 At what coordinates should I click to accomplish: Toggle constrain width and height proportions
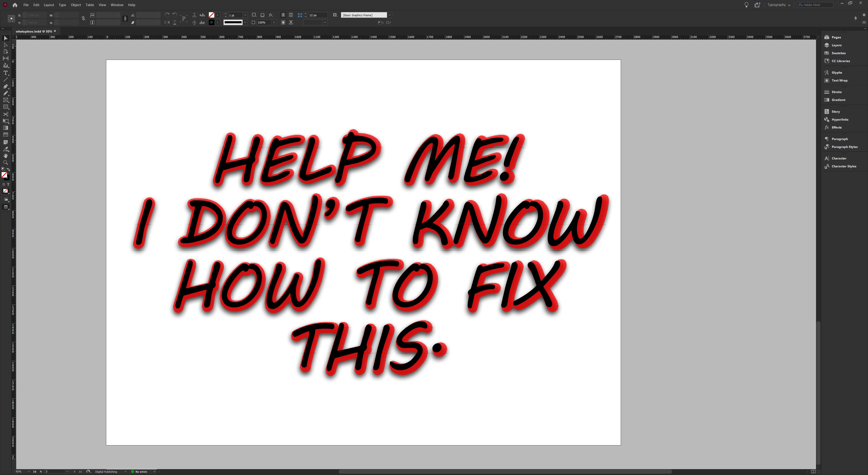(x=84, y=19)
